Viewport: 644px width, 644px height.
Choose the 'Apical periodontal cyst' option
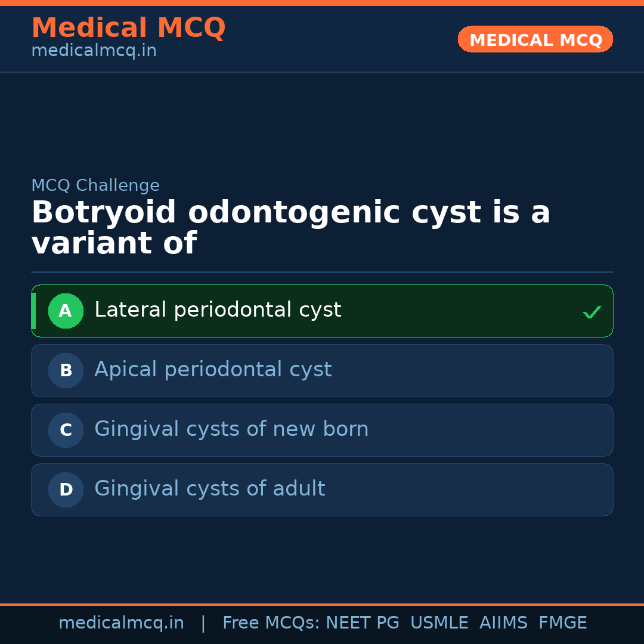[213, 370]
